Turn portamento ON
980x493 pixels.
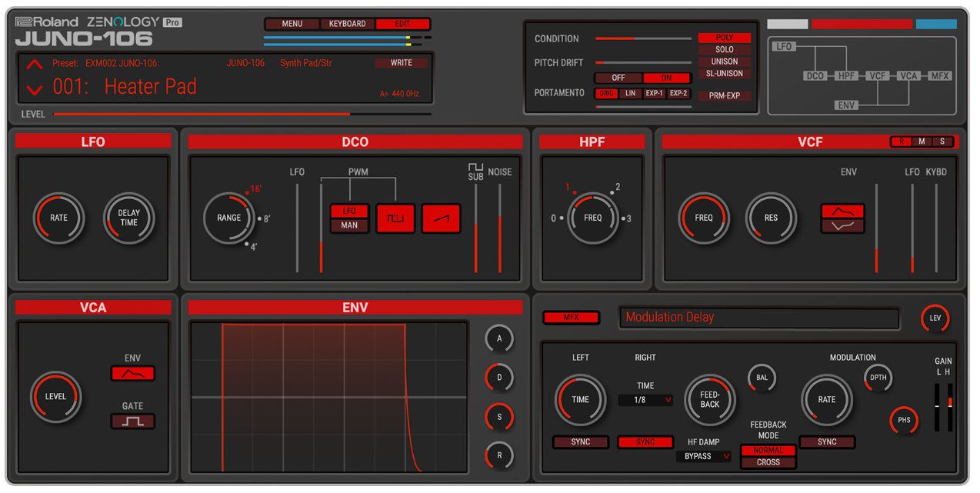666,78
